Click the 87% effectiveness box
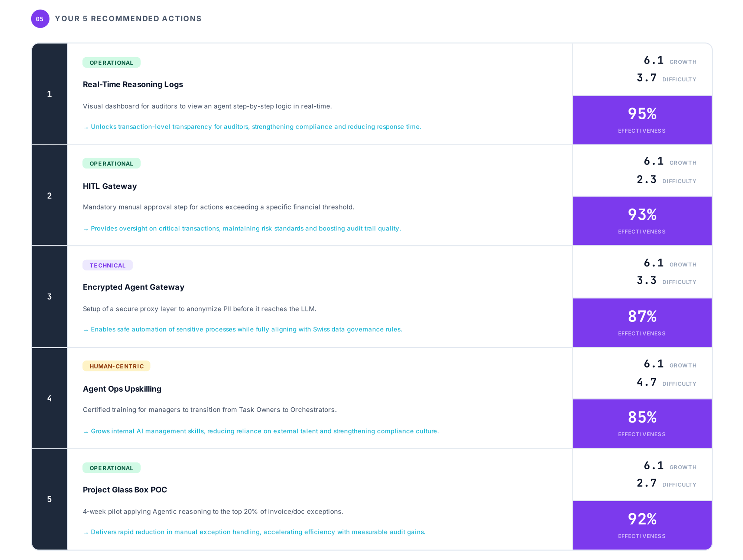The image size is (743, 560). coord(642,323)
